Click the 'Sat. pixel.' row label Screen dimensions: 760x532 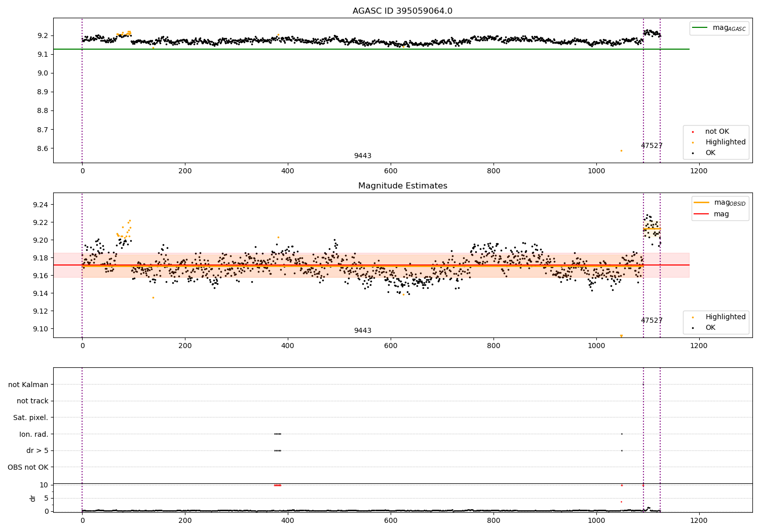pos(31,417)
